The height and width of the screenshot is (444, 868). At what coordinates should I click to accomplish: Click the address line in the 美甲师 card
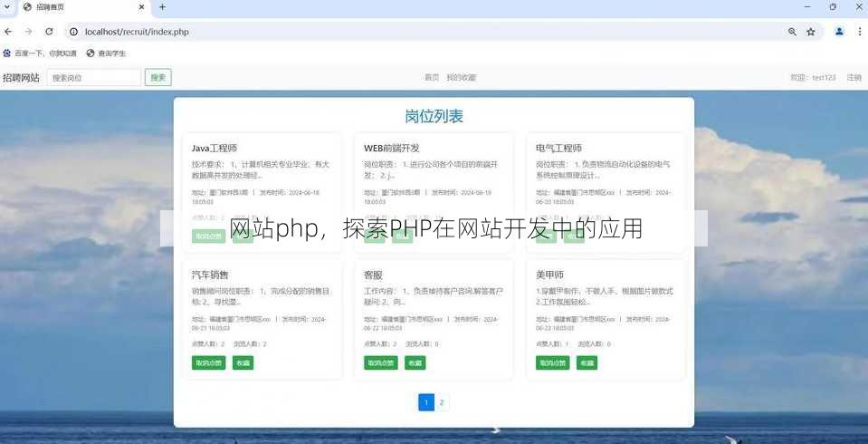pyautogui.click(x=604, y=323)
